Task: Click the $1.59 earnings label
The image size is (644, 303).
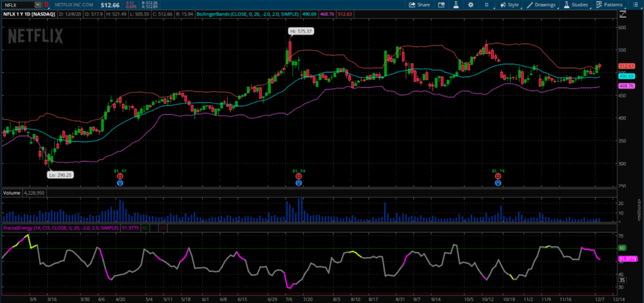Action: (299, 170)
